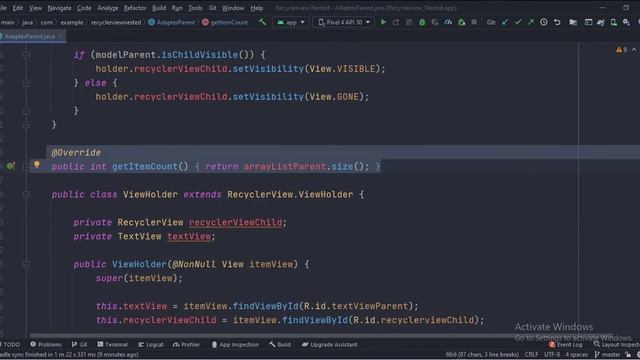Update project with Git blue arrow icon
The width and height of the screenshot is (640, 360).
[505, 22]
